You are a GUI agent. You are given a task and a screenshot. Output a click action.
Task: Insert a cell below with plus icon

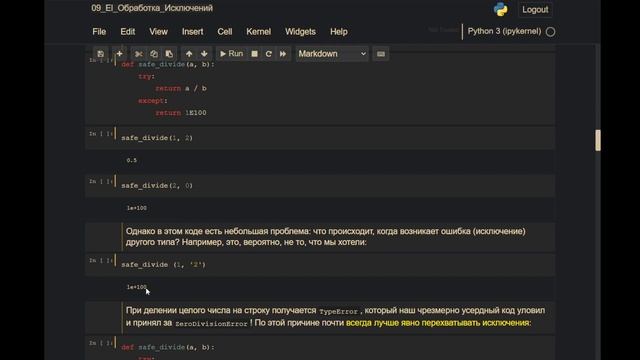coord(119,54)
